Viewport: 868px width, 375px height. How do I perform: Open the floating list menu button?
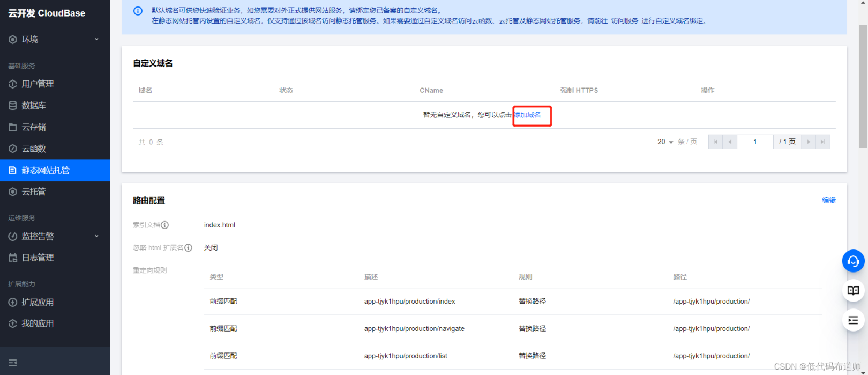pos(853,320)
